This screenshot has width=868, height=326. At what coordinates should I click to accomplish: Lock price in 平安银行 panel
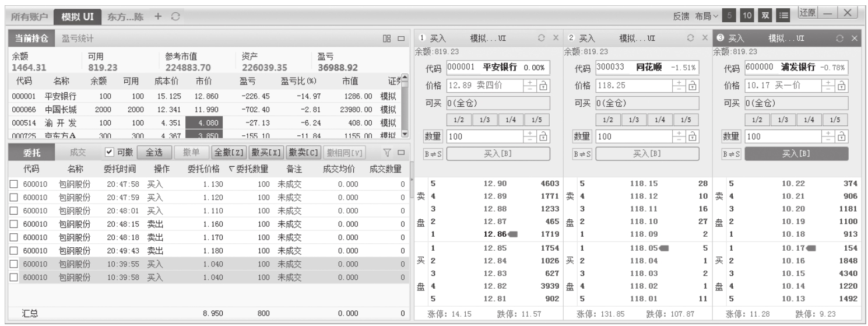(x=544, y=85)
